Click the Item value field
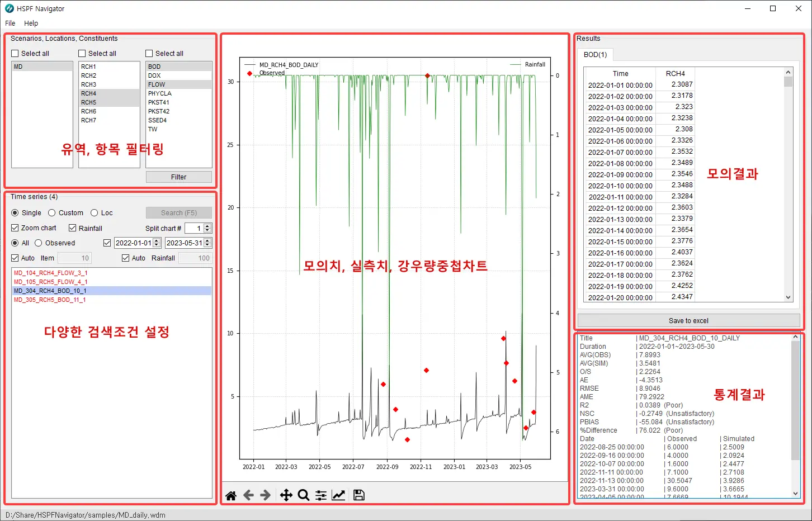The width and height of the screenshot is (812, 521). (x=74, y=258)
